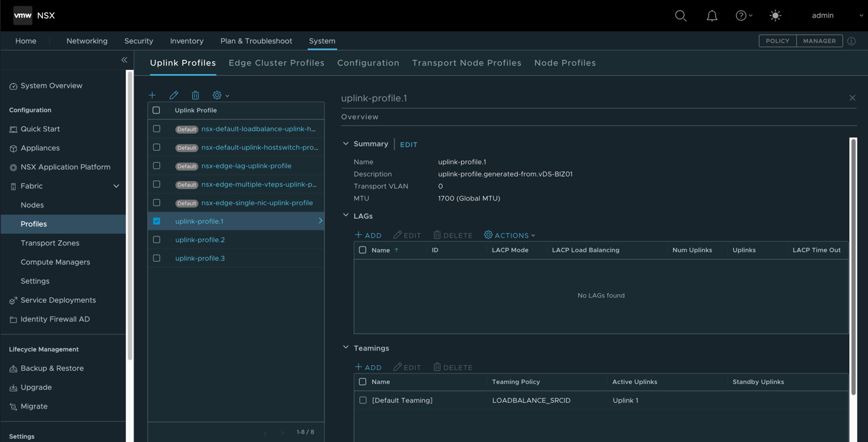Screen dimensions: 868x442
Task: Switch to MANAGER mode
Action: pyautogui.click(x=819, y=41)
